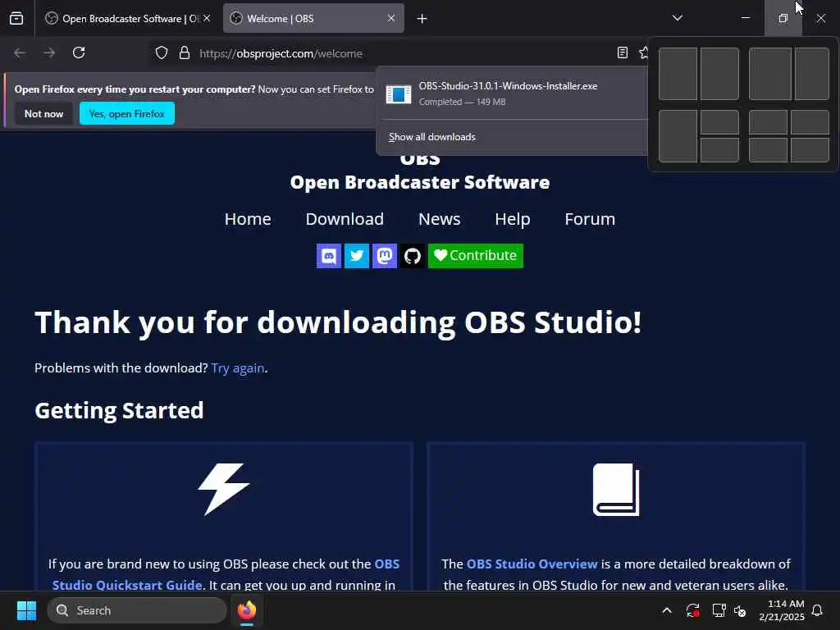Visit the OBS Forum
Screen dimensions: 840x630
(590, 219)
